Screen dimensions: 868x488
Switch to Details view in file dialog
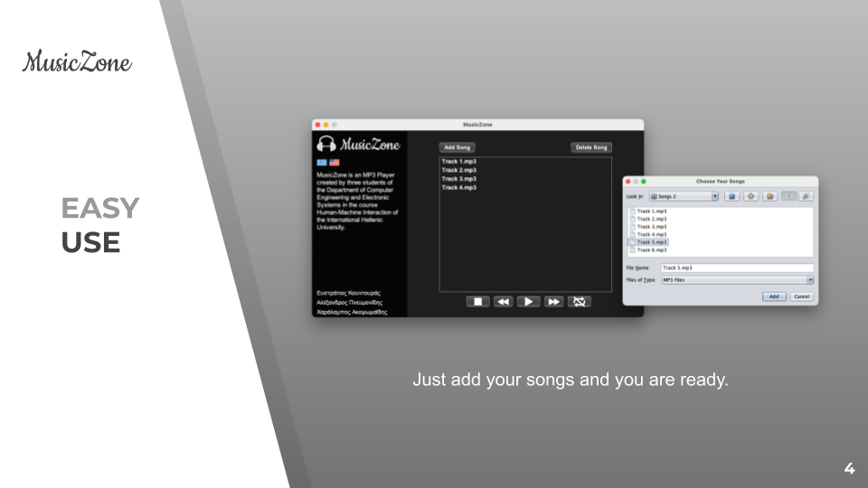[806, 196]
